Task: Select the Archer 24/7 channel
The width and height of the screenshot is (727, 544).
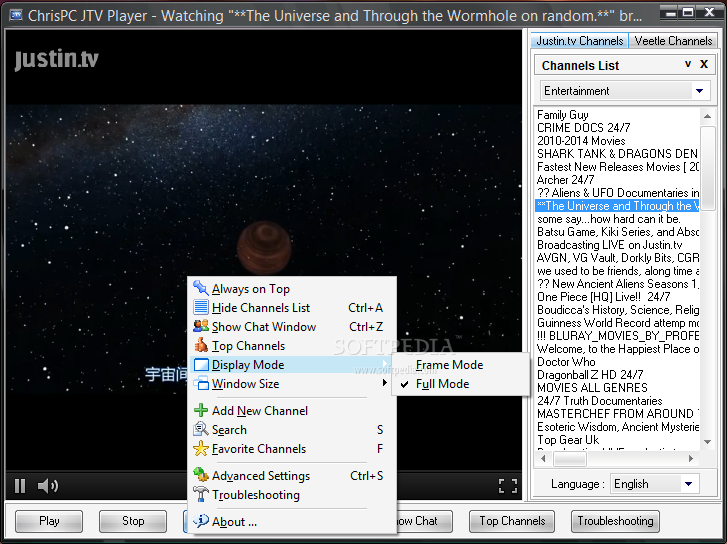Action: tap(618, 179)
